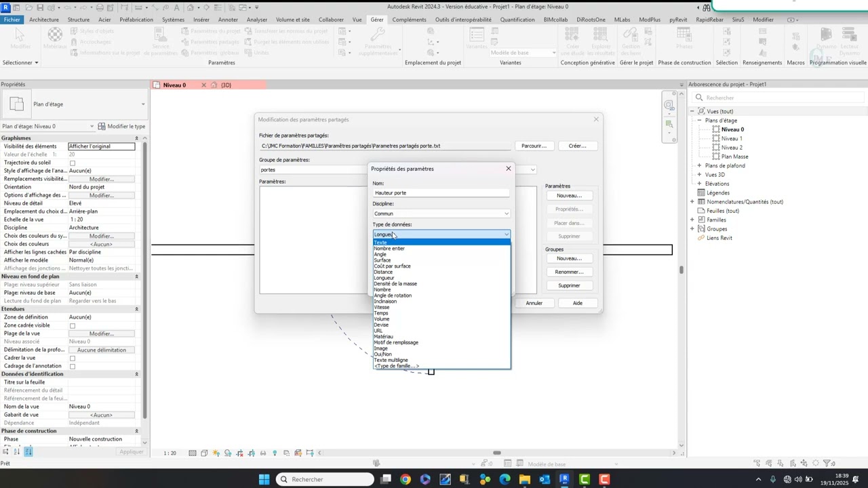This screenshot has height=488, width=868.
Task: Open the pyRevit ribbon tab
Action: pyautogui.click(x=678, y=20)
